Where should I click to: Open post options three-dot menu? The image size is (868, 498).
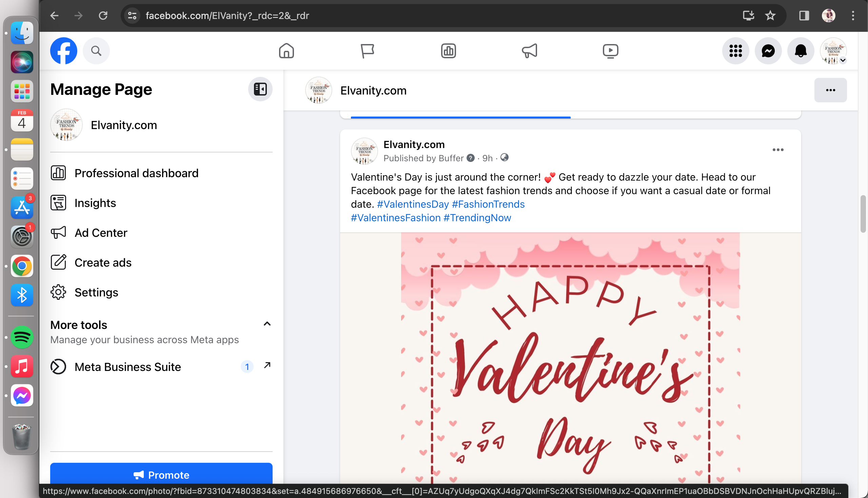point(778,150)
